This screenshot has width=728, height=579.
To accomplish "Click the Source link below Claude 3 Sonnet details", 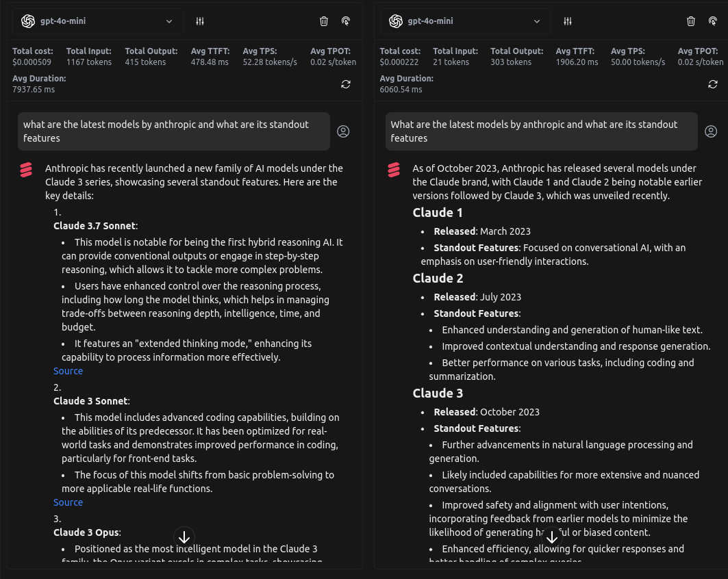I will coord(68,502).
